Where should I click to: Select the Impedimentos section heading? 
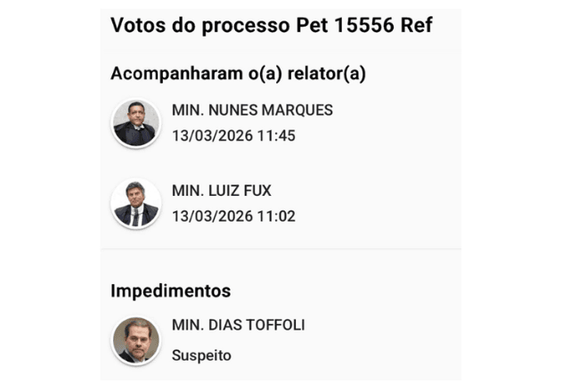point(170,290)
